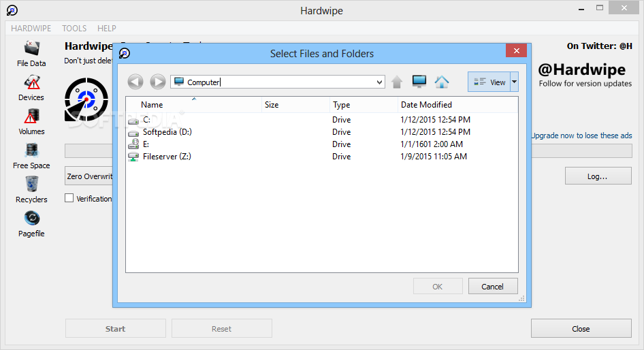Open the View mode dropdown arrow
The height and width of the screenshot is (350, 644).
[514, 82]
